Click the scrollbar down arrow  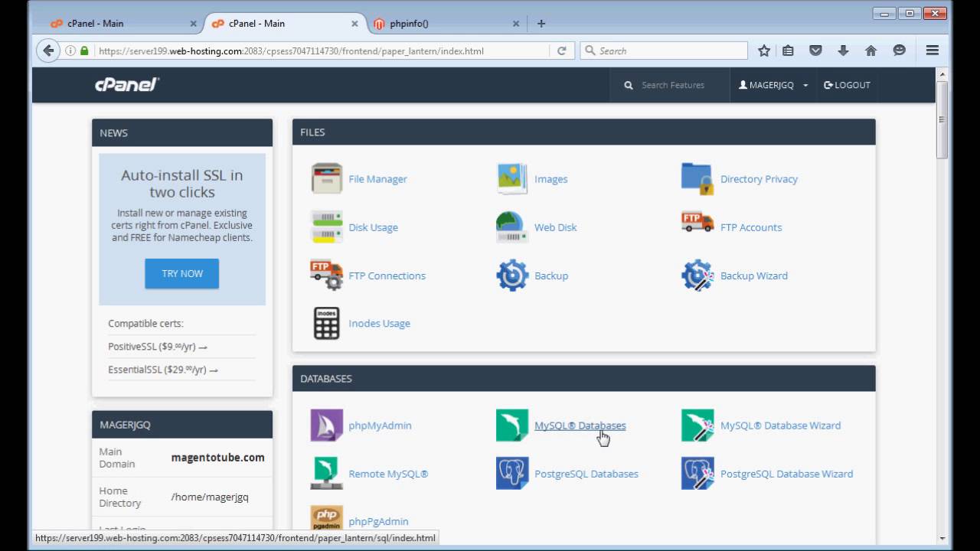coord(942,540)
